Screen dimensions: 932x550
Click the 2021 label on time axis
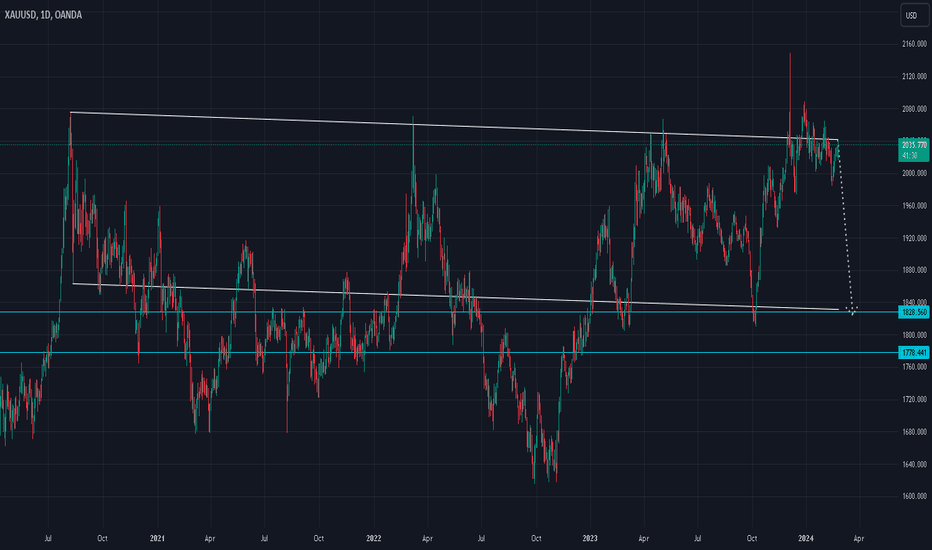pyautogui.click(x=157, y=538)
